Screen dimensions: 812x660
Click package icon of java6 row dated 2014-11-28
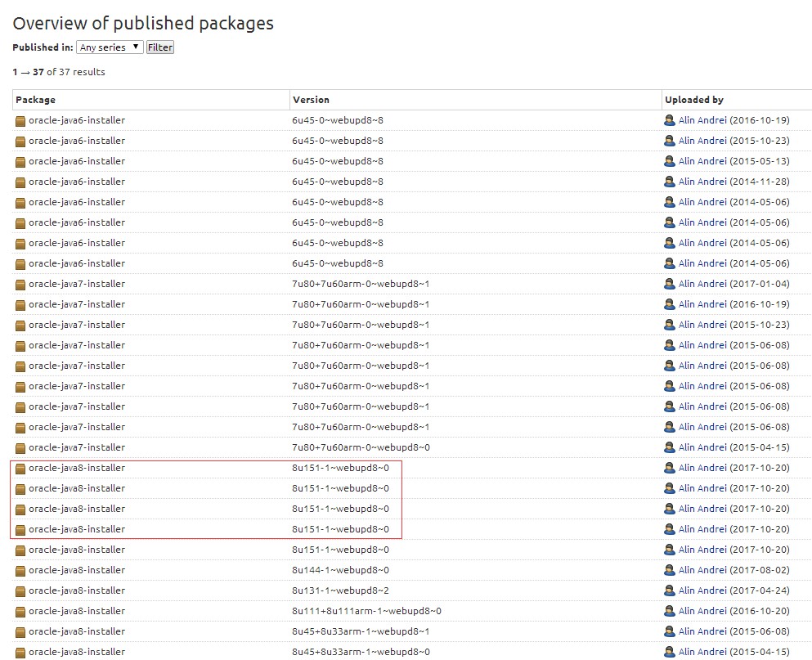20,182
